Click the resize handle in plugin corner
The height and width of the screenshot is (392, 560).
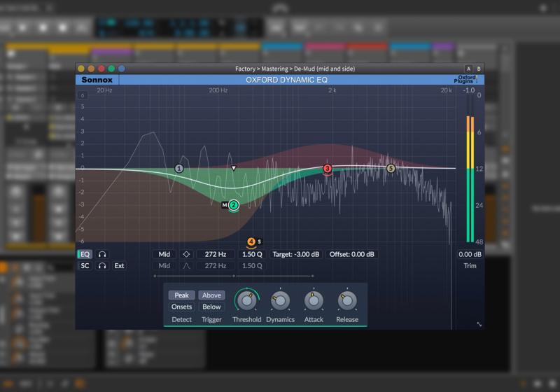tap(479, 324)
